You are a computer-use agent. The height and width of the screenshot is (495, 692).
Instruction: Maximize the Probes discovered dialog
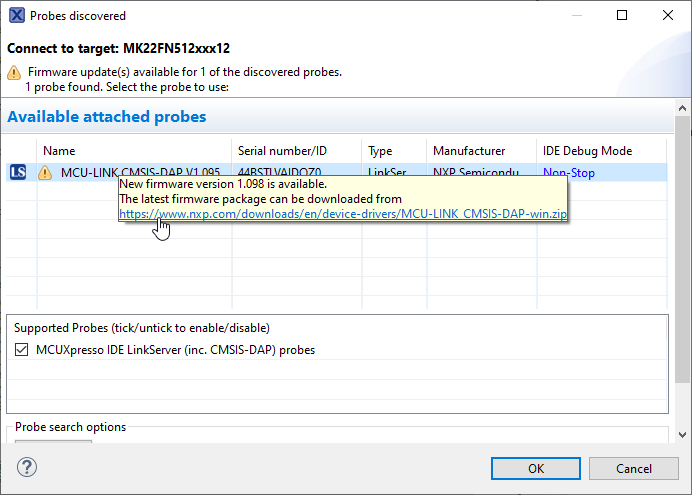coord(621,16)
